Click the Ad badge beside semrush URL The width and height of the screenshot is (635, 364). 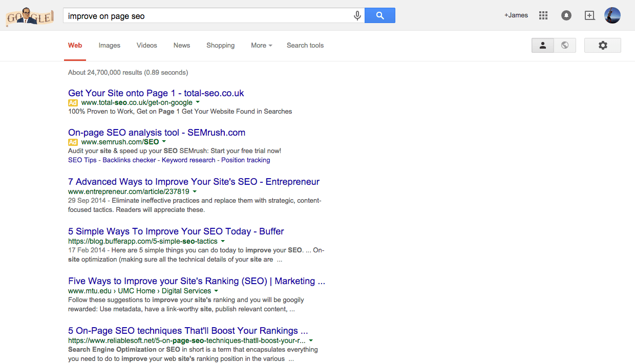(73, 142)
